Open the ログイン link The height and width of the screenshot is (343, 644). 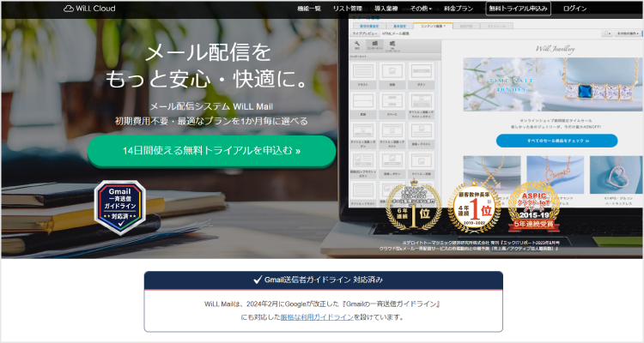tap(575, 9)
